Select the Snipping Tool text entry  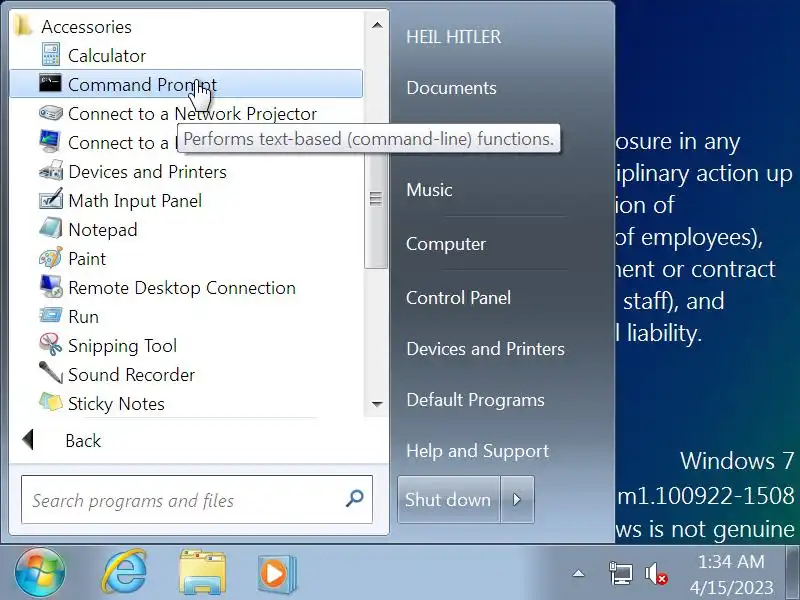click(x=122, y=346)
